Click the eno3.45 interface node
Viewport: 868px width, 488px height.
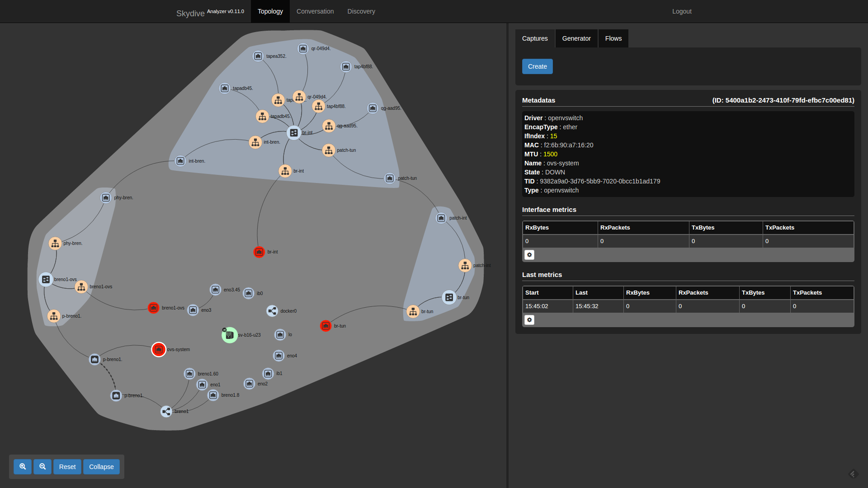216,289
